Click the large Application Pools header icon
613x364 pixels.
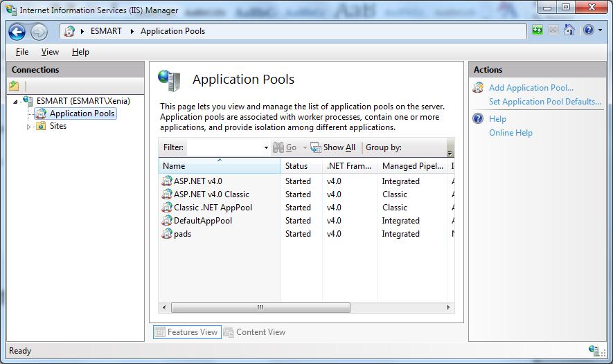pos(169,80)
